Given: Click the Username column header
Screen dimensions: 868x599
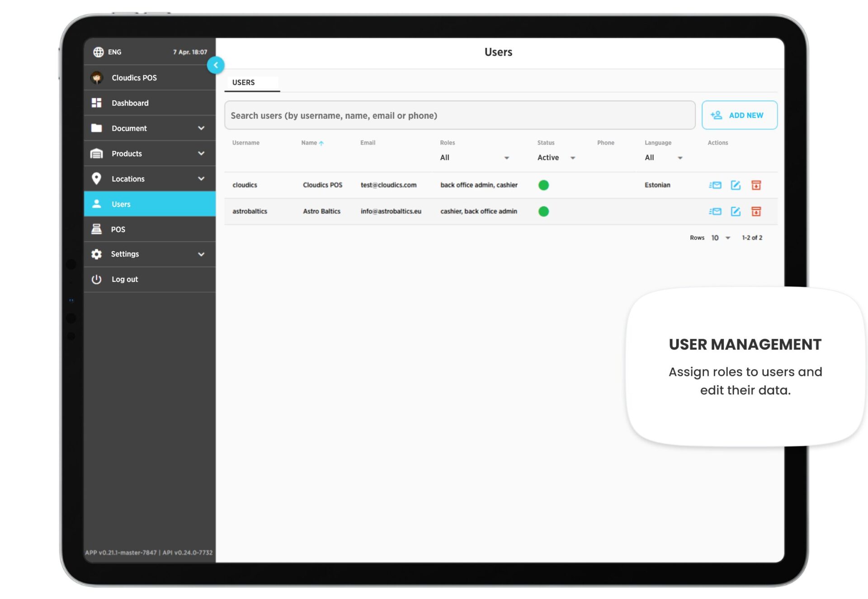Looking at the screenshot, I should pos(246,143).
